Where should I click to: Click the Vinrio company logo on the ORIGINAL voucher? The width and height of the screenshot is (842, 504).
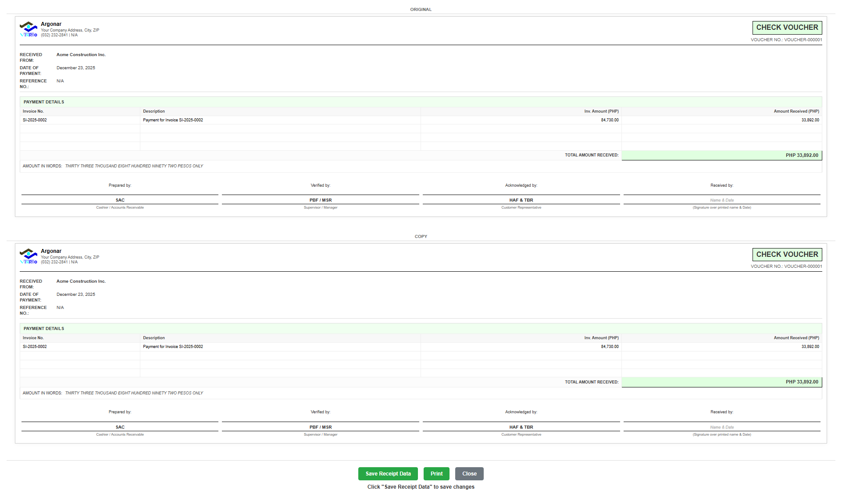(28, 29)
